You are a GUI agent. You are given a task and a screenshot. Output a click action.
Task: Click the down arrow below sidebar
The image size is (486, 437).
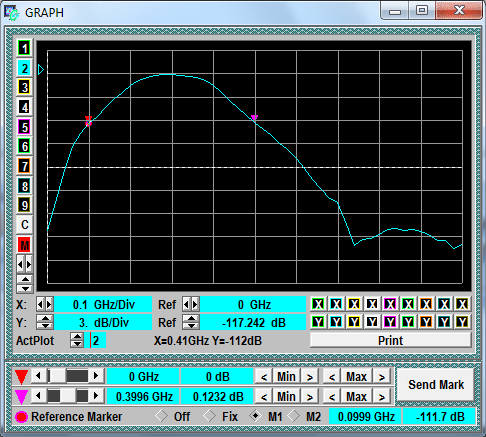[x=24, y=288]
